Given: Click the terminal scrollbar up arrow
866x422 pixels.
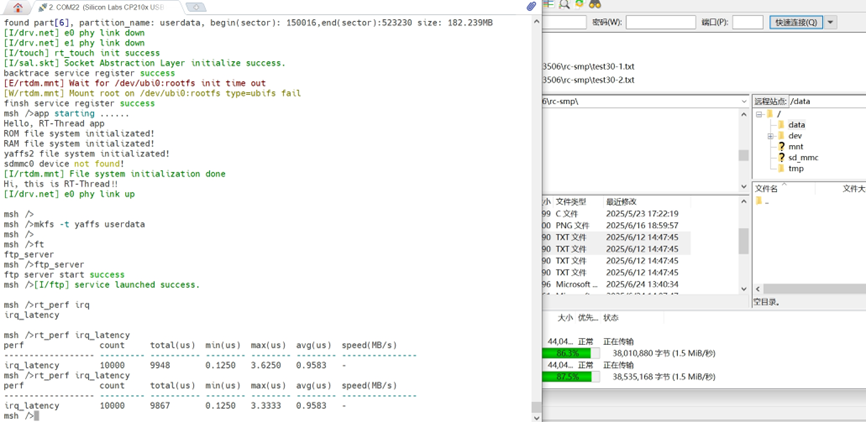Looking at the screenshot, I should [535, 20].
